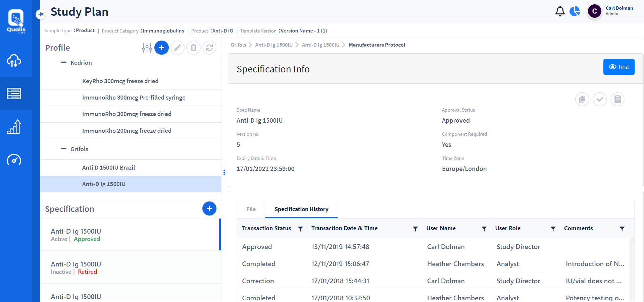Open the Transaction Status filter funnel

coord(301,229)
